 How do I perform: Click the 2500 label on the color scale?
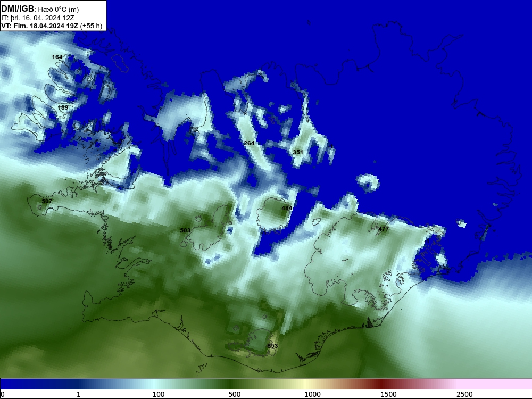click(x=464, y=394)
